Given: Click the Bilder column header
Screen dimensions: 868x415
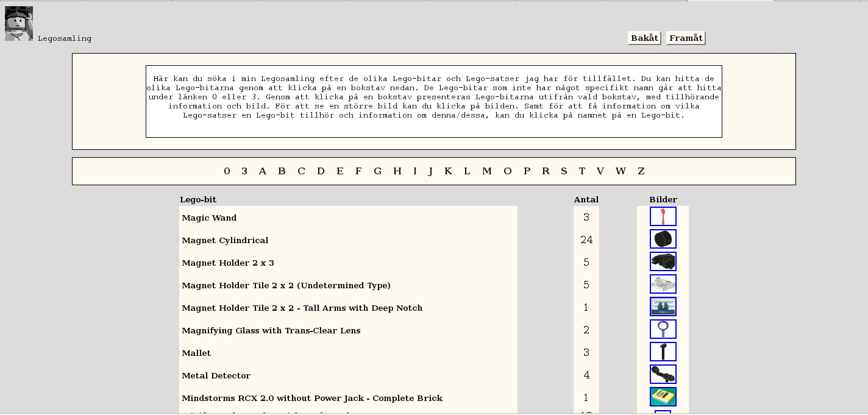Looking at the screenshot, I should pyautogui.click(x=663, y=199).
